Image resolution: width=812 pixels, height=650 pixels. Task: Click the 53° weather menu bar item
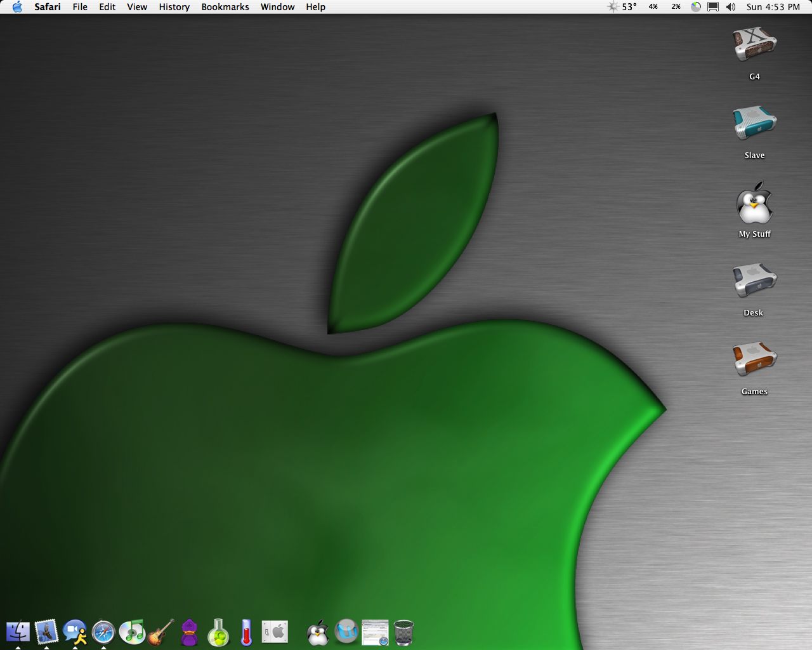pyautogui.click(x=622, y=7)
